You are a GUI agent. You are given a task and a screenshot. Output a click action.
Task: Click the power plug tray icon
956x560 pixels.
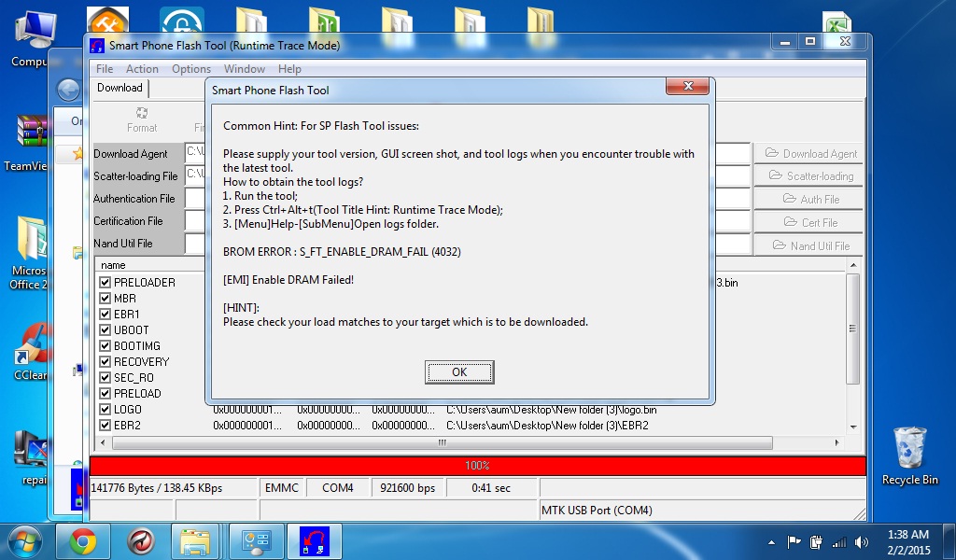point(816,541)
